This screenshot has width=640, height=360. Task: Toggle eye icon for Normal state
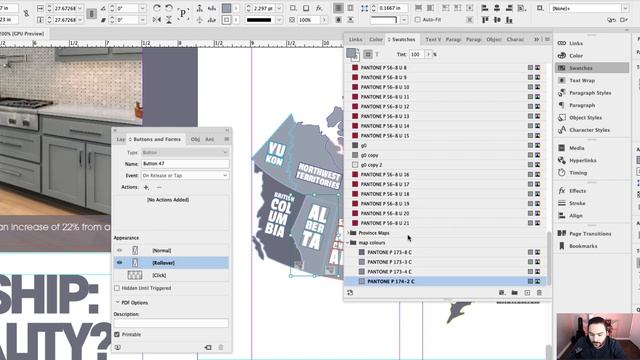pos(120,251)
